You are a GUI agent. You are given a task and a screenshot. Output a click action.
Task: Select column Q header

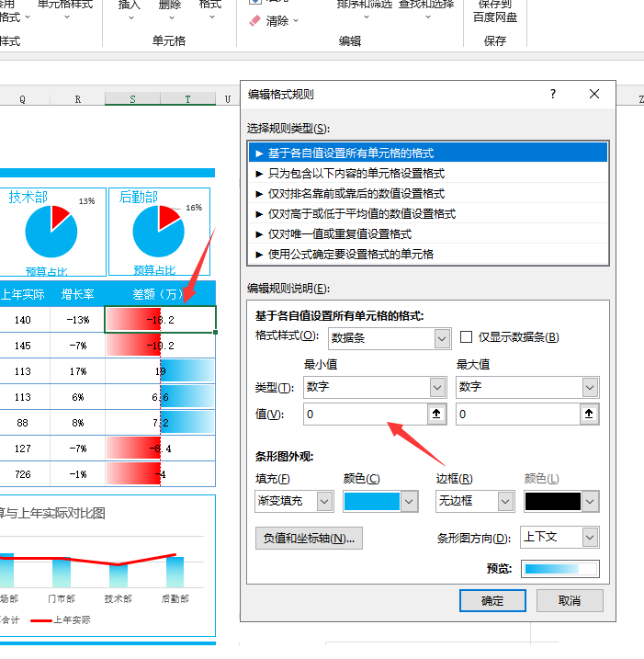click(23, 99)
